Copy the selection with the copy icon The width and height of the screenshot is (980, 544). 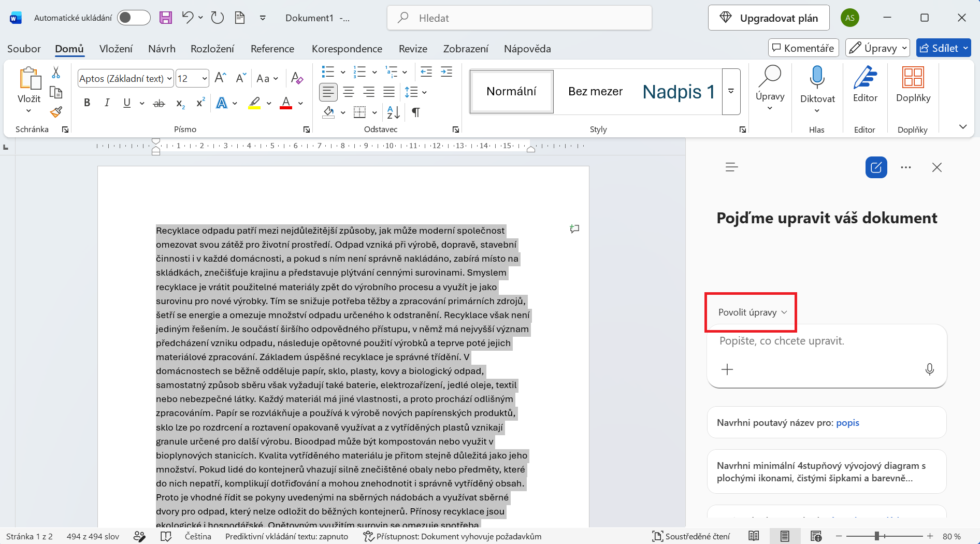click(x=56, y=92)
